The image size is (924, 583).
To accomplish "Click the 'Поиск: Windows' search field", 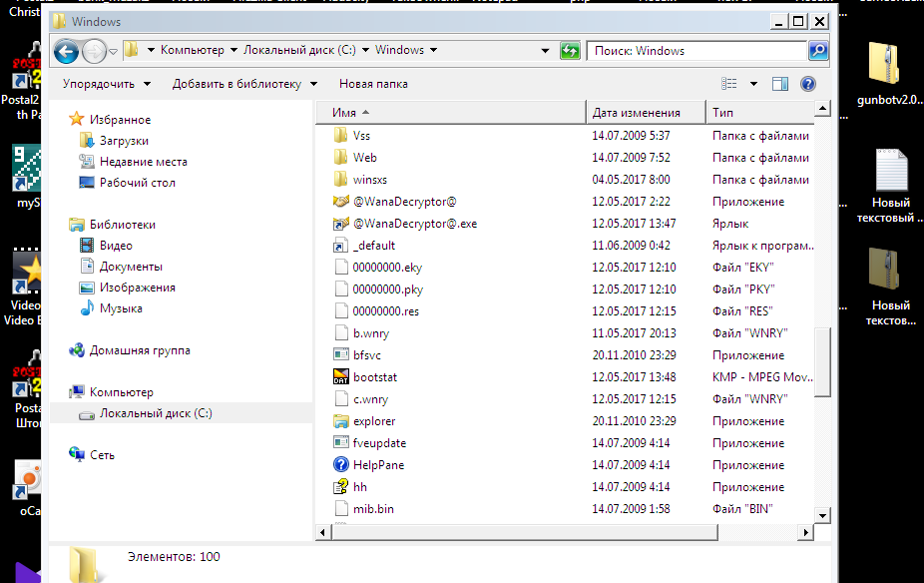I will pyautogui.click(x=696, y=51).
